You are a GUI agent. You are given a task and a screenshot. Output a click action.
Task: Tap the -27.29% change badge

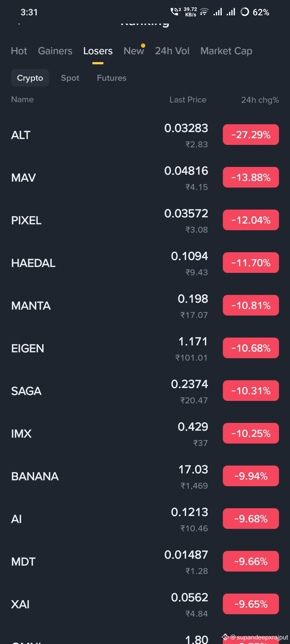point(251,135)
